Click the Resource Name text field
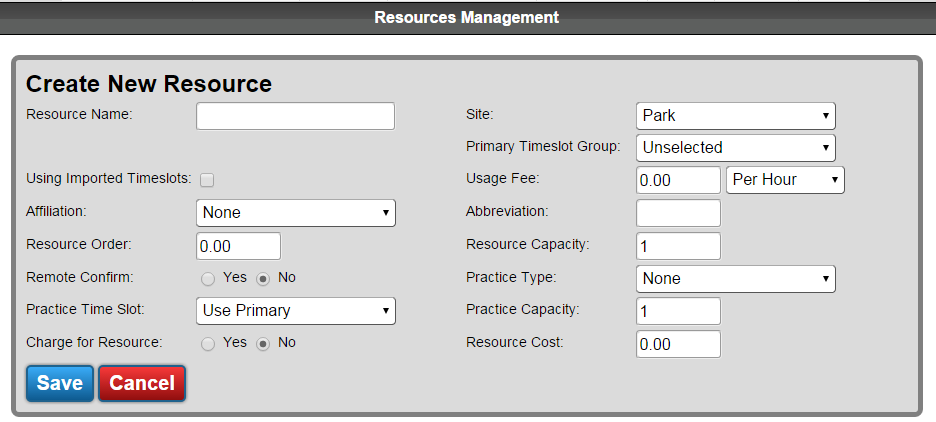This screenshot has height=422, width=936. pos(295,116)
